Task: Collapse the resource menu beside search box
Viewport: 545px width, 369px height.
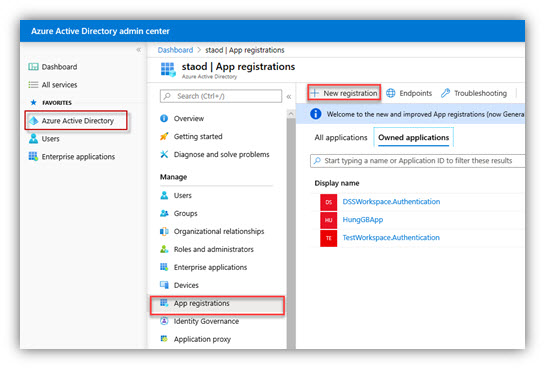Action: coord(288,97)
